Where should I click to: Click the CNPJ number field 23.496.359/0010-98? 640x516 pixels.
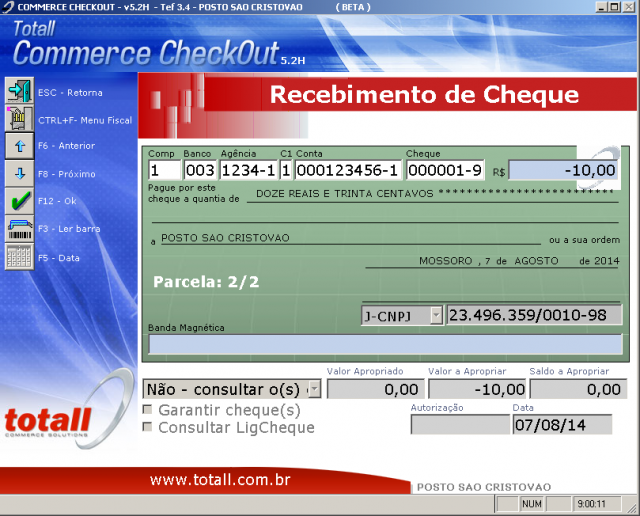(x=534, y=315)
